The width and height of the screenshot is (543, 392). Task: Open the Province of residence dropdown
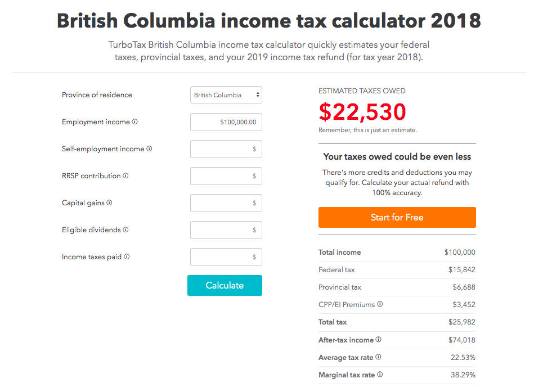pos(226,95)
